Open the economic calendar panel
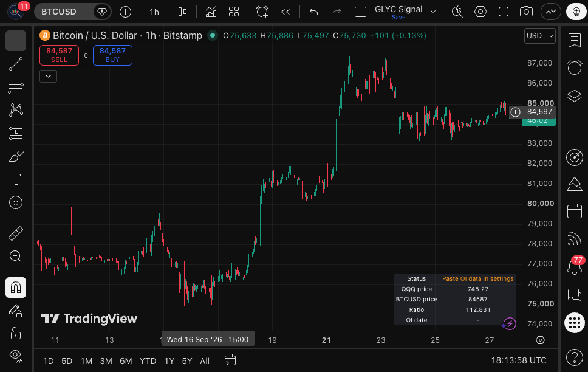The height and width of the screenshot is (372, 588). 574,211
